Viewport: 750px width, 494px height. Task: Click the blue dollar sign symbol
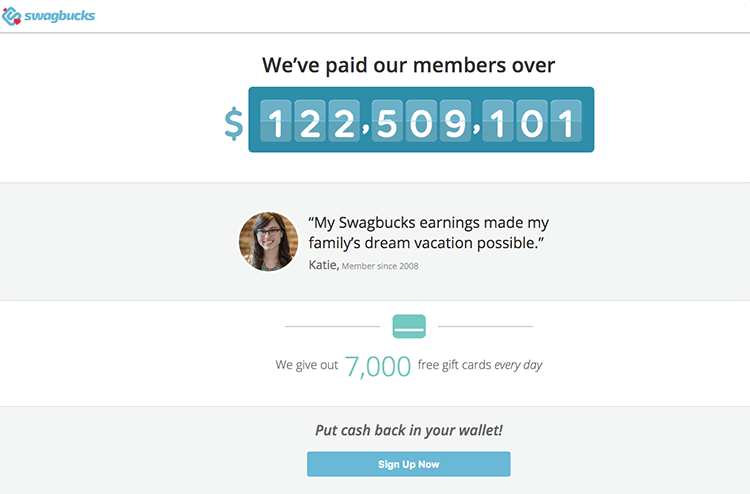pos(233,122)
